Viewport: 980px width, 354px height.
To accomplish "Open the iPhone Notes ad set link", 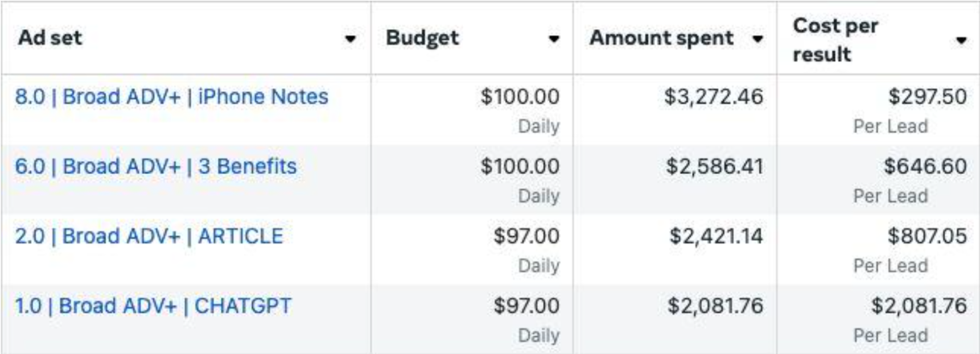I will coord(174,97).
